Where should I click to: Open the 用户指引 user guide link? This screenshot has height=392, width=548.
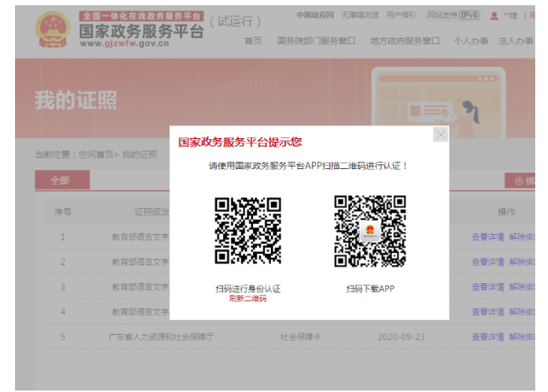tap(402, 15)
